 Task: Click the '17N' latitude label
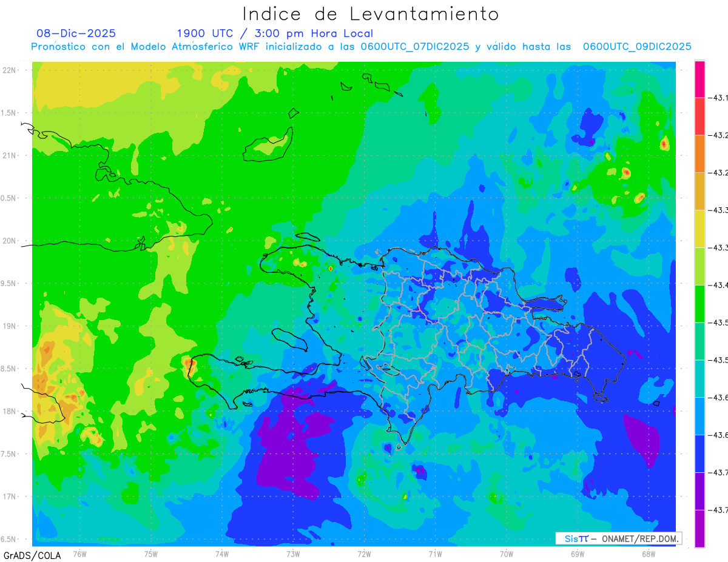click(9, 497)
